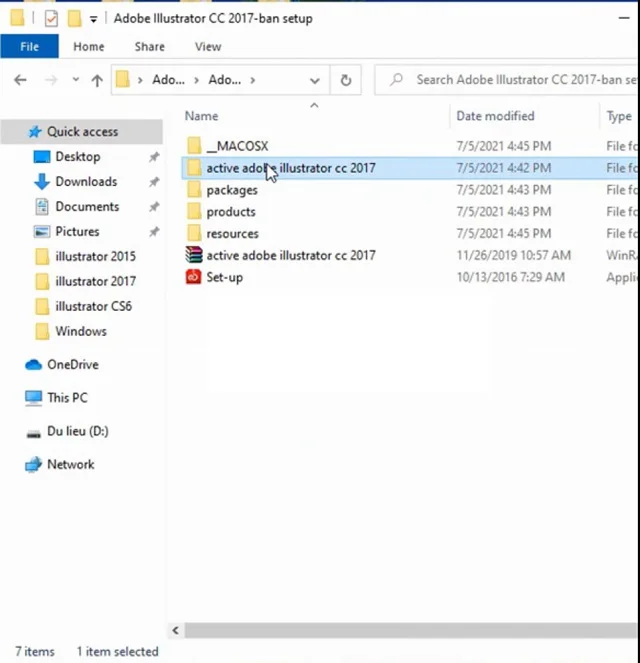The width and height of the screenshot is (640, 663).
Task: Open the illustrator 2017 pinned folder
Action: 96,281
